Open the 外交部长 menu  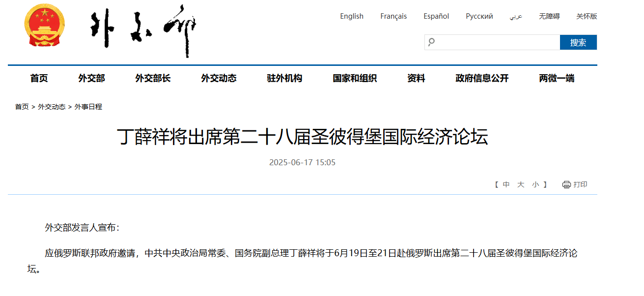coord(153,78)
